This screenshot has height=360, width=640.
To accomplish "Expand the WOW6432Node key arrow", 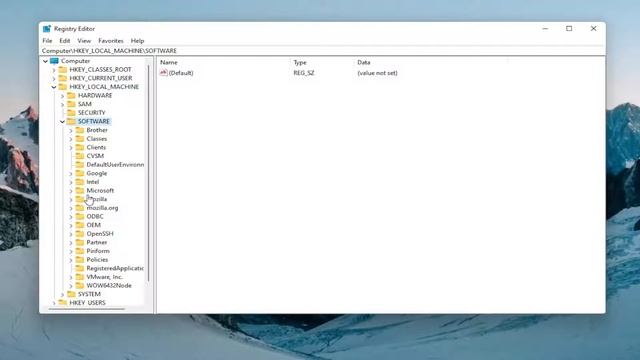I will pos(71,286).
